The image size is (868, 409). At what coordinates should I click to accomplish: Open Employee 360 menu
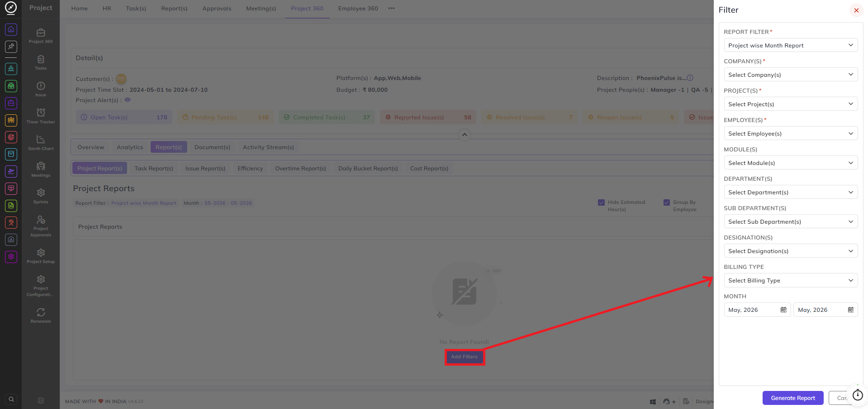(x=358, y=9)
